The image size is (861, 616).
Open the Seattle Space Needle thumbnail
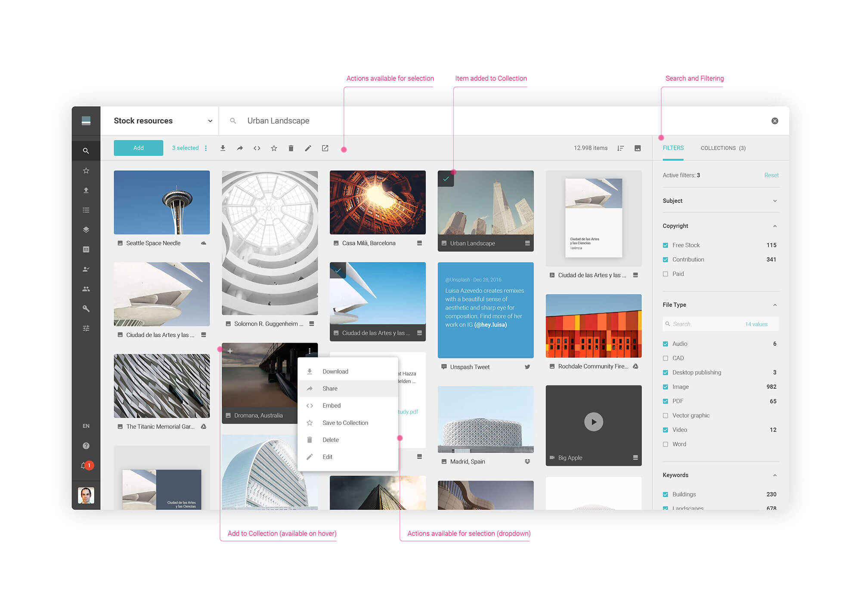coord(162,203)
